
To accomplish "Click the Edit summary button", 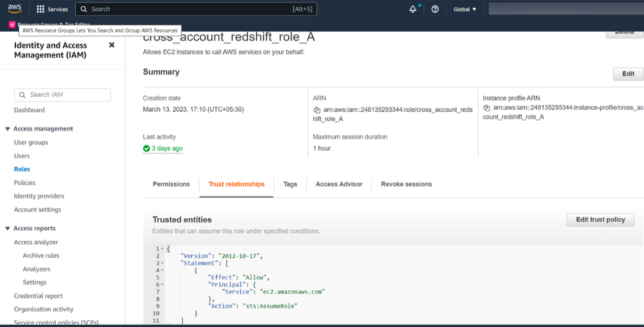I will tap(628, 74).
